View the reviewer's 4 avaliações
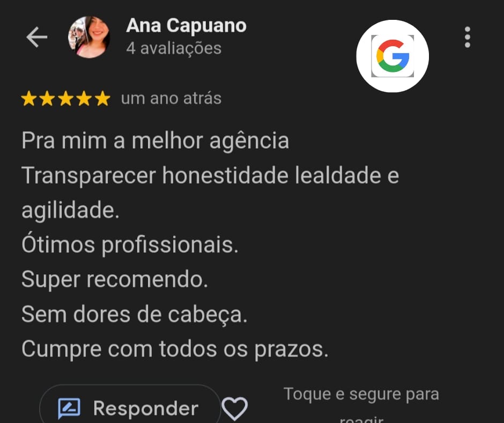Screen dimensions: 504x423 pyautogui.click(x=174, y=48)
